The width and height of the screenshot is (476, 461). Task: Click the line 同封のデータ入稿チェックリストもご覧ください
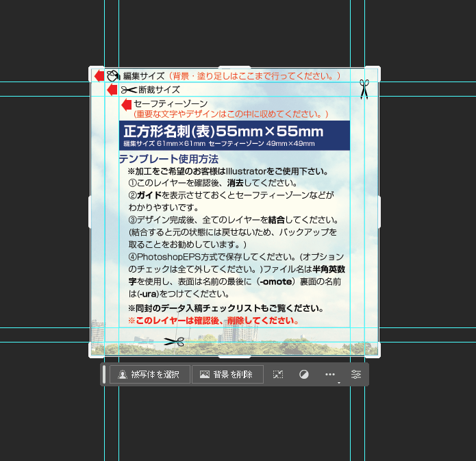[x=226, y=308]
